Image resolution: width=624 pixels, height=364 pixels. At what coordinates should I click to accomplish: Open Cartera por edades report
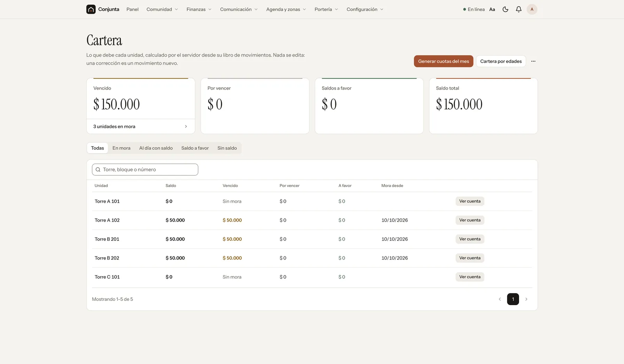[501, 61]
